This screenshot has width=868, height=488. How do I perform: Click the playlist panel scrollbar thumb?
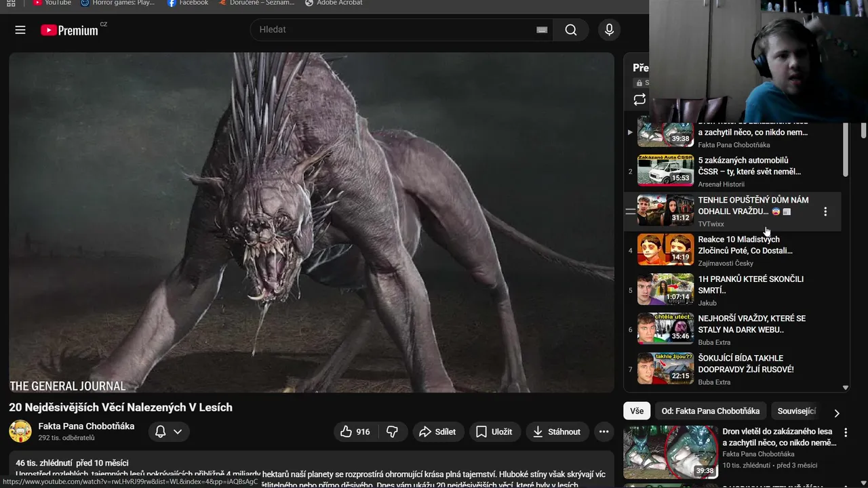coord(846,149)
